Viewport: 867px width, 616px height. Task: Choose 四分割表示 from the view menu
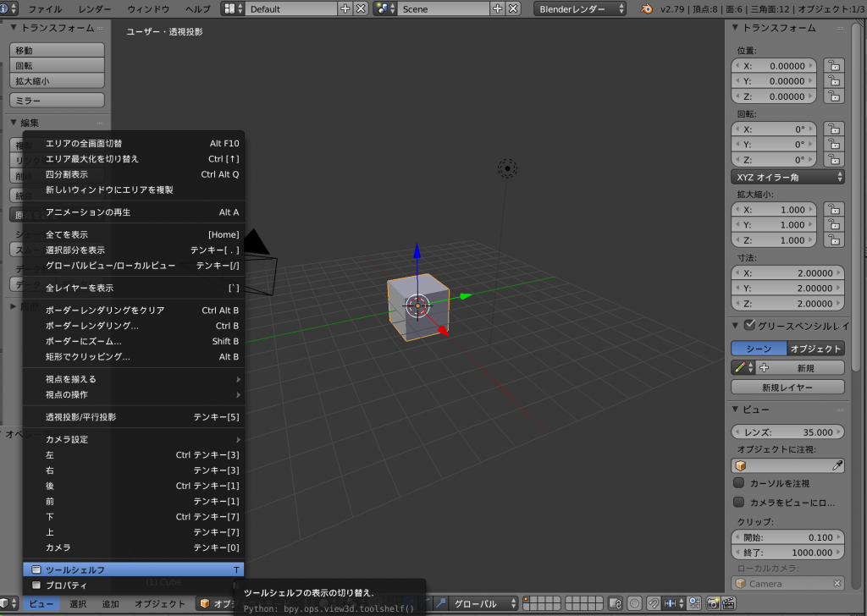(133, 174)
